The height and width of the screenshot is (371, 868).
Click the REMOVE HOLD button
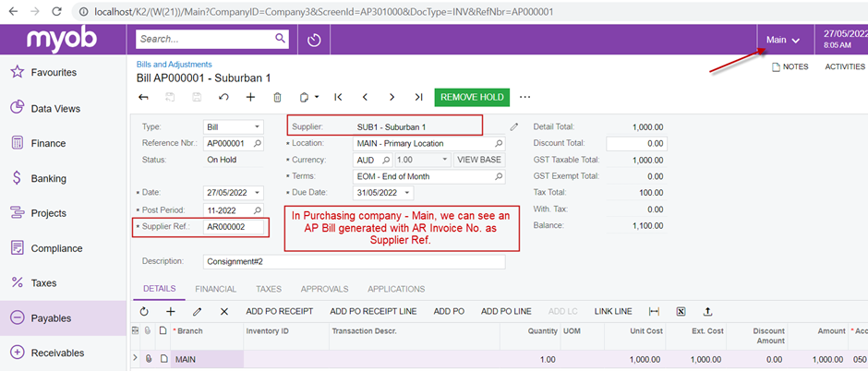[x=472, y=97]
